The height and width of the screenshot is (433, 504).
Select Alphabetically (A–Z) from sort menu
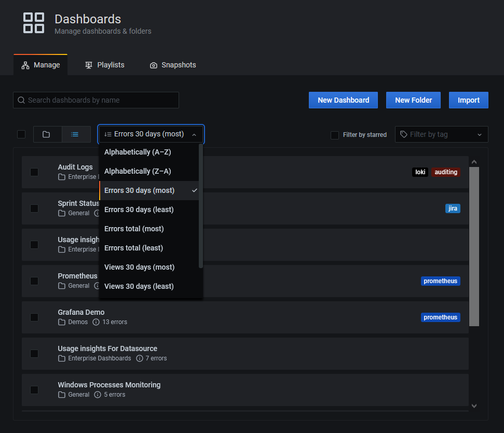click(x=138, y=152)
